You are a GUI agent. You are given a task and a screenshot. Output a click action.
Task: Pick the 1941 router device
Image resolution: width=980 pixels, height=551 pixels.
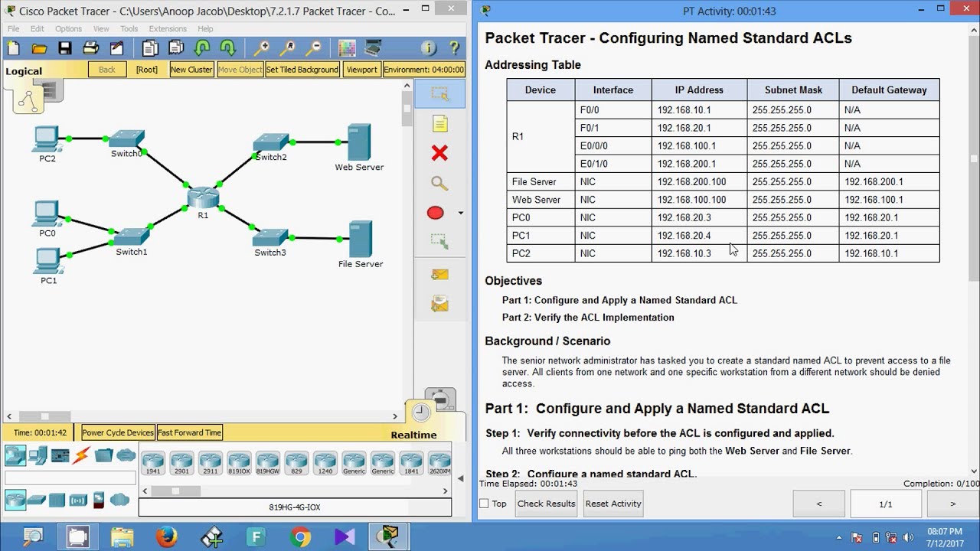[153, 463]
